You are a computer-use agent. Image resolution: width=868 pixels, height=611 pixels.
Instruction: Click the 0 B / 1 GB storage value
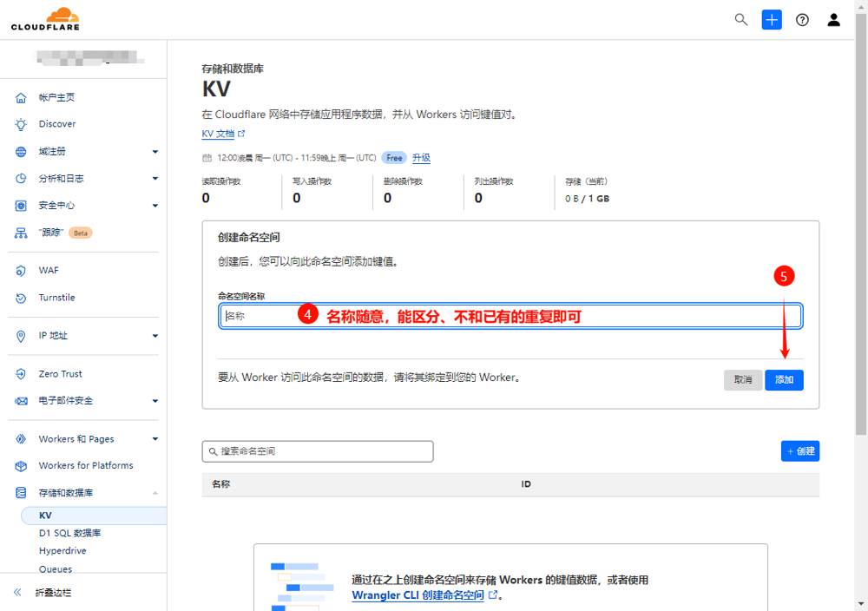pos(587,199)
